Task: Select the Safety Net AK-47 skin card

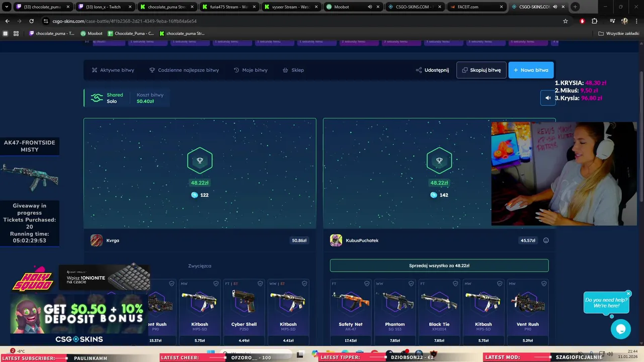Action: tap(351, 312)
